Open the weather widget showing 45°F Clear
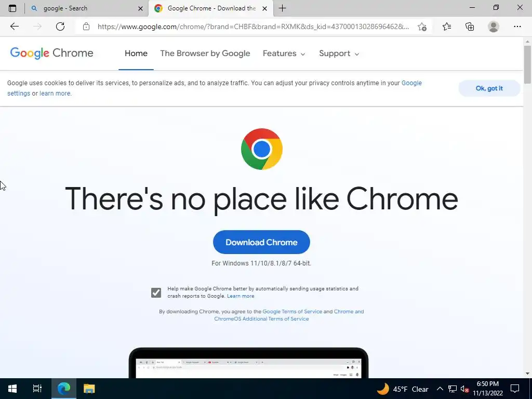 (x=403, y=389)
